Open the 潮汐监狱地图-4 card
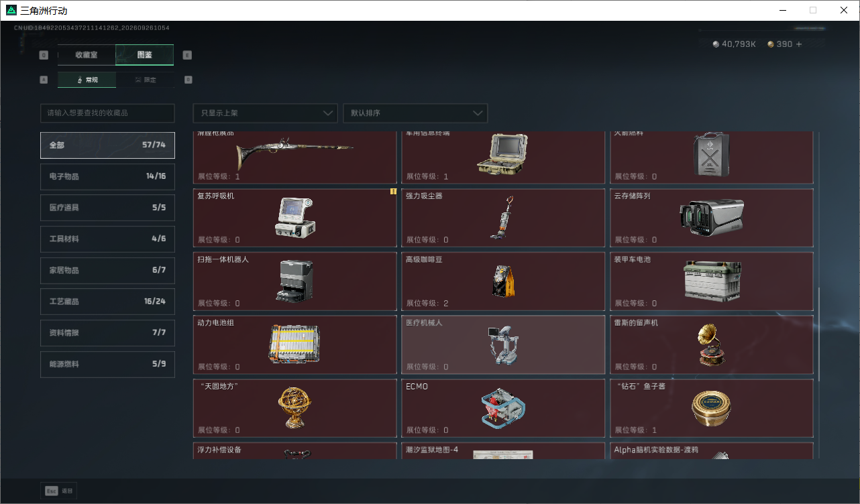The image size is (860, 504). pyautogui.click(x=503, y=451)
